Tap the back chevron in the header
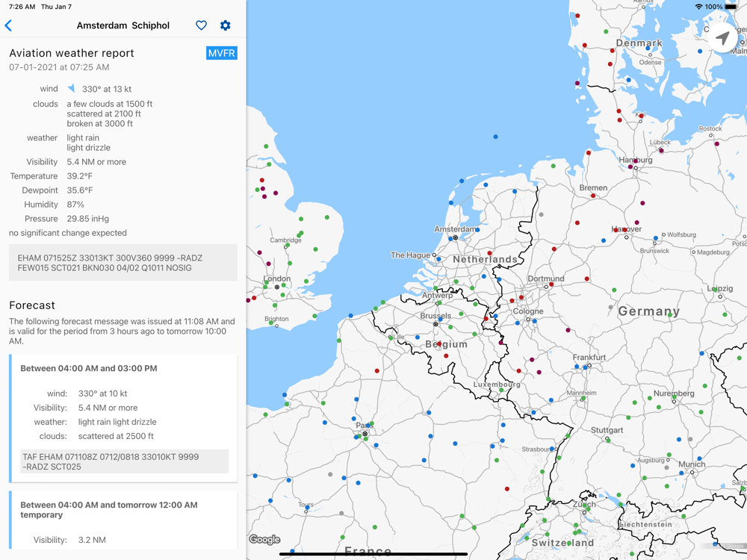The height and width of the screenshot is (560, 747). click(x=8, y=25)
